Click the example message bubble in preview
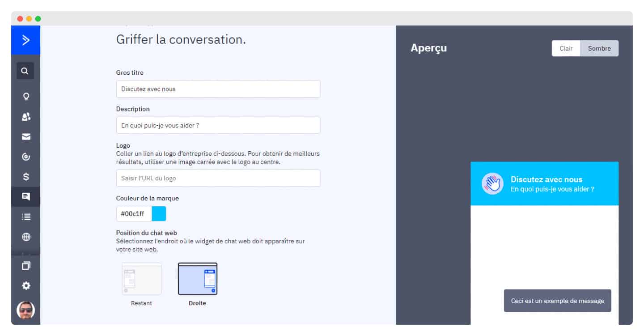644x336 pixels. pos(557,301)
